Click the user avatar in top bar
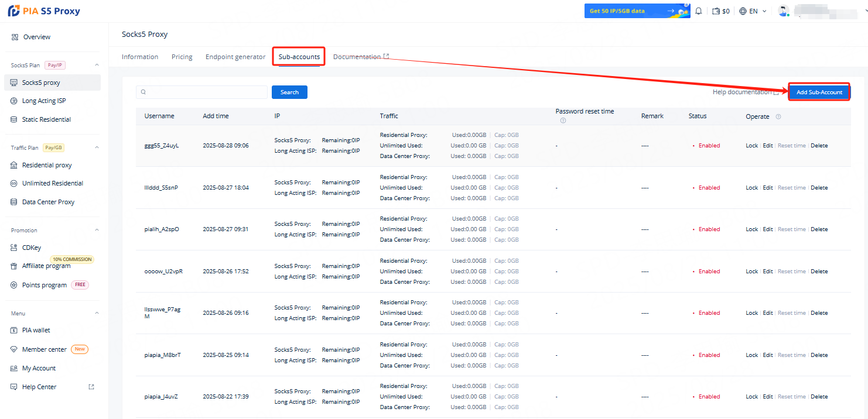This screenshot has height=419, width=868. 783,11
